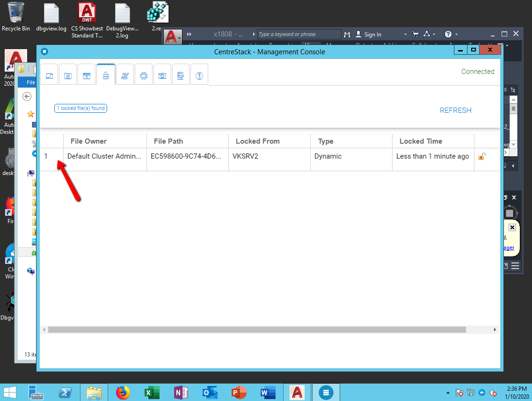Select the Dynamic type cell
Image resolution: width=532 pixels, height=401 pixels.
(351, 160)
